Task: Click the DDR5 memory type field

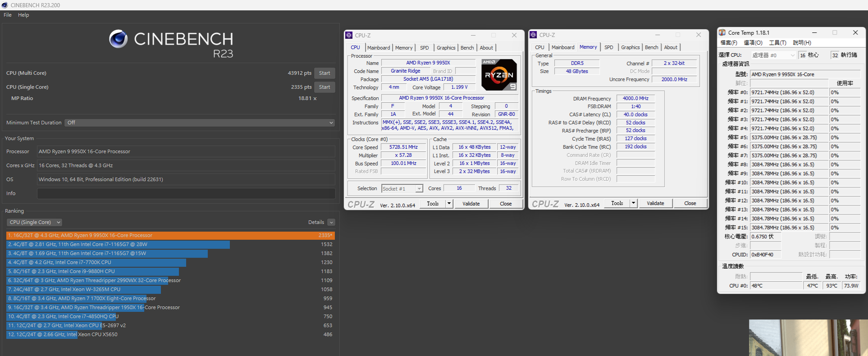Action: (x=577, y=63)
